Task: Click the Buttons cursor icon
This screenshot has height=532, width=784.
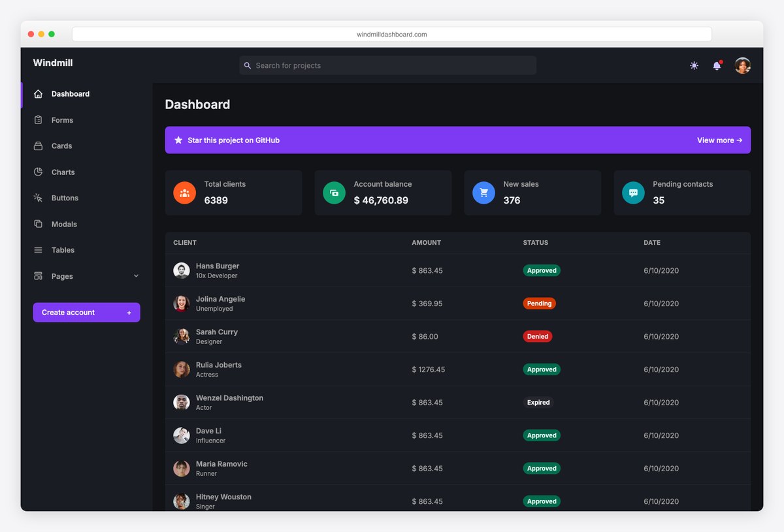Action: pos(38,198)
